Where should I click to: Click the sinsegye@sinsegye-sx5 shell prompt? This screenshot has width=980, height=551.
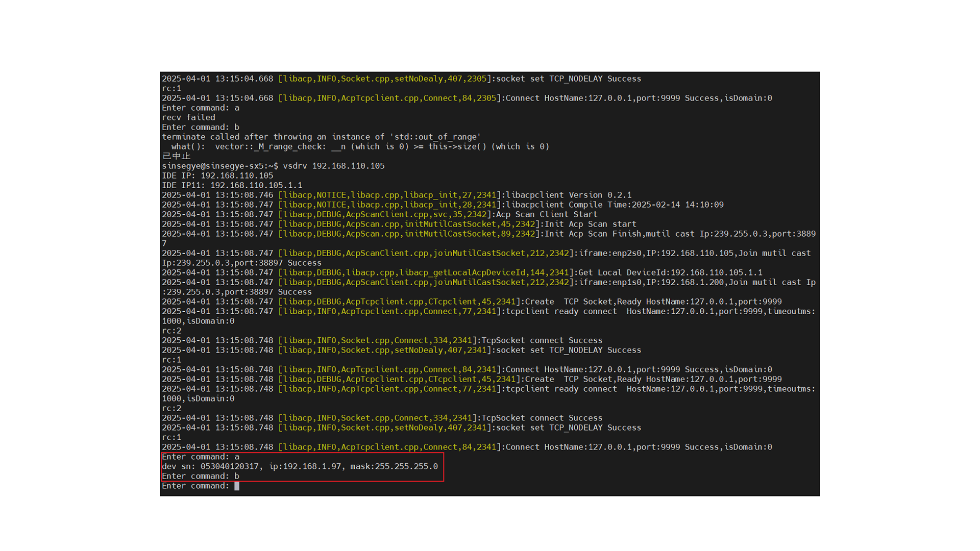click(219, 166)
